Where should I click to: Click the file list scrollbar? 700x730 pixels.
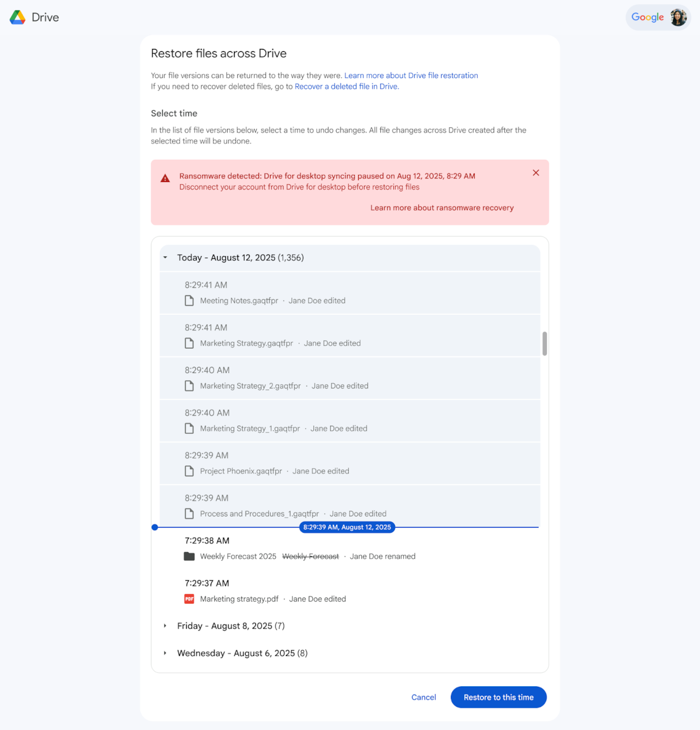pos(544,344)
